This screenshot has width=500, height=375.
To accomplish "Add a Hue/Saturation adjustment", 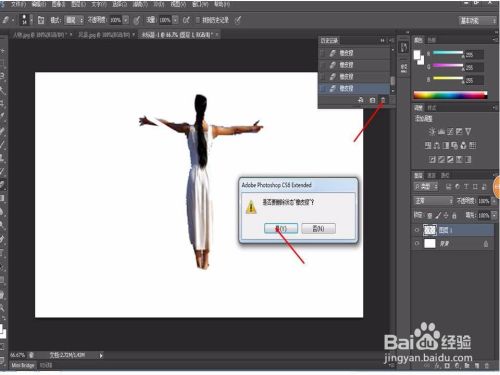I will click(428, 145).
